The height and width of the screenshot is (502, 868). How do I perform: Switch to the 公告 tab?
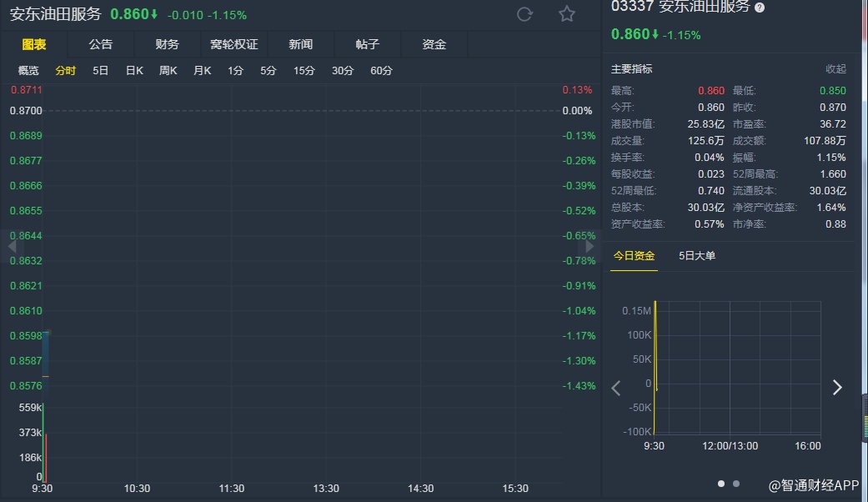click(x=101, y=44)
